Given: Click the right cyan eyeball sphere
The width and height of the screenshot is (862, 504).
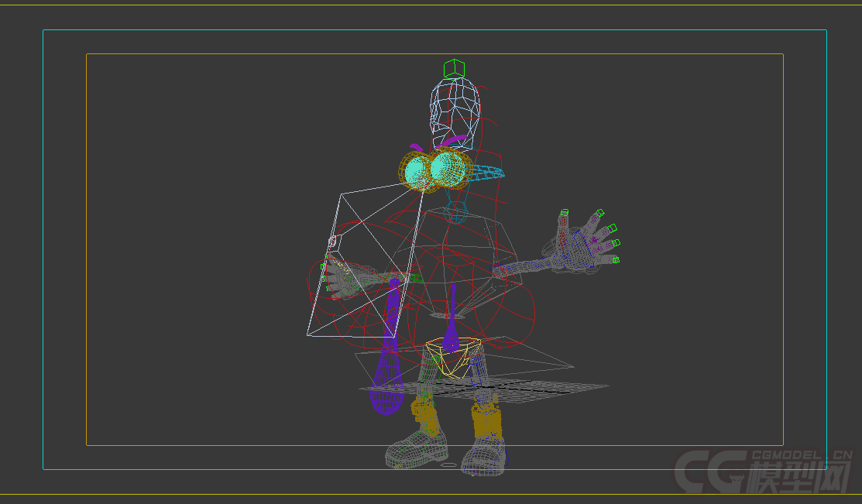Looking at the screenshot, I should [448, 166].
